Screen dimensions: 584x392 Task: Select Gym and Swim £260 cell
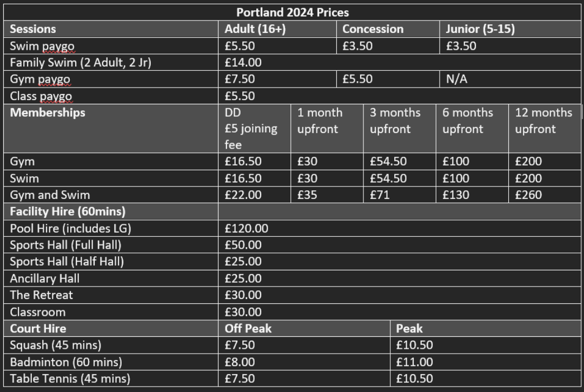click(x=545, y=195)
